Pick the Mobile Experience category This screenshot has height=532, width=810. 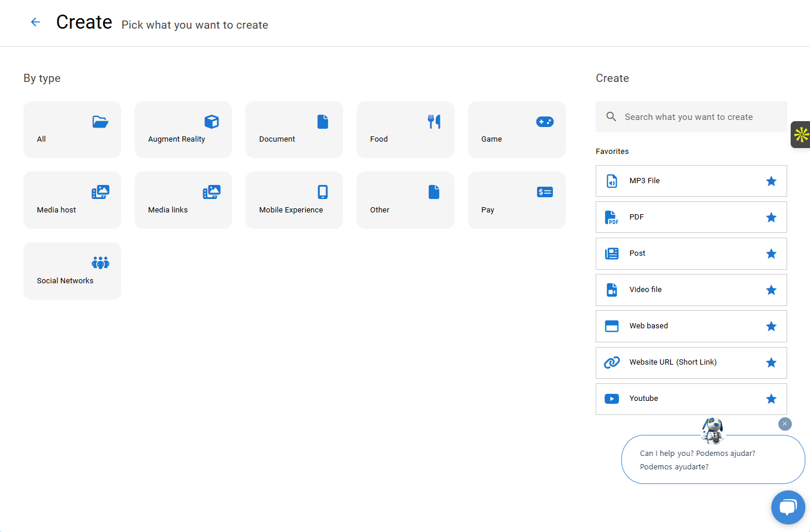click(294, 200)
